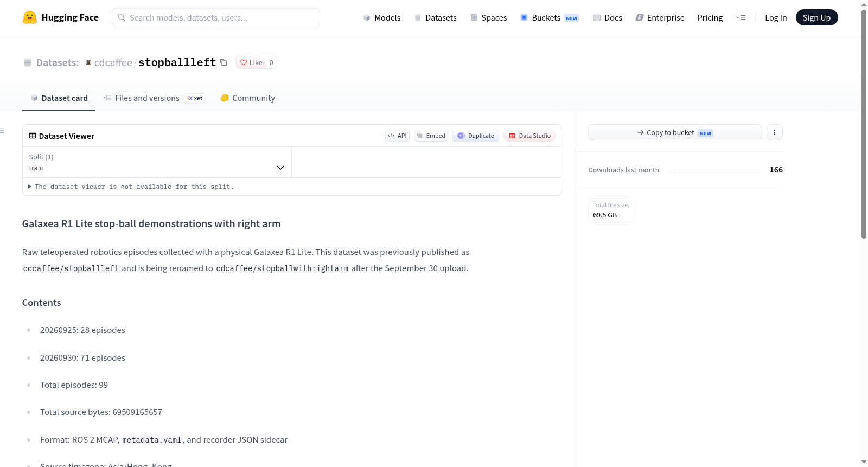
Task: Click the "20260930: 71 episodes" list item
Action: coord(82,357)
